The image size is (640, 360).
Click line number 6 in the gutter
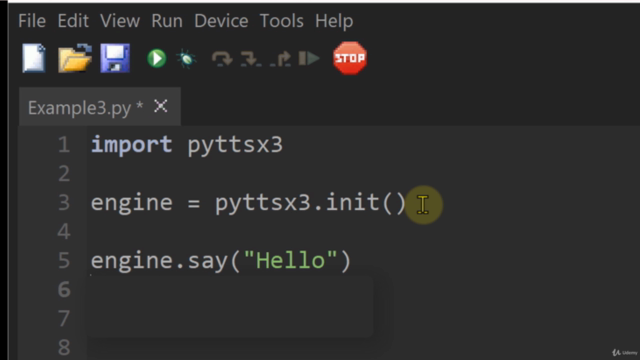64,290
